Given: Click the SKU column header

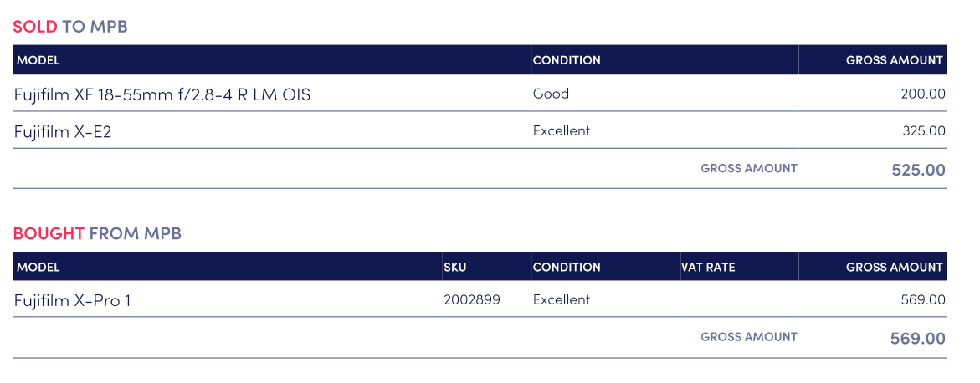Looking at the screenshot, I should pos(454,268).
